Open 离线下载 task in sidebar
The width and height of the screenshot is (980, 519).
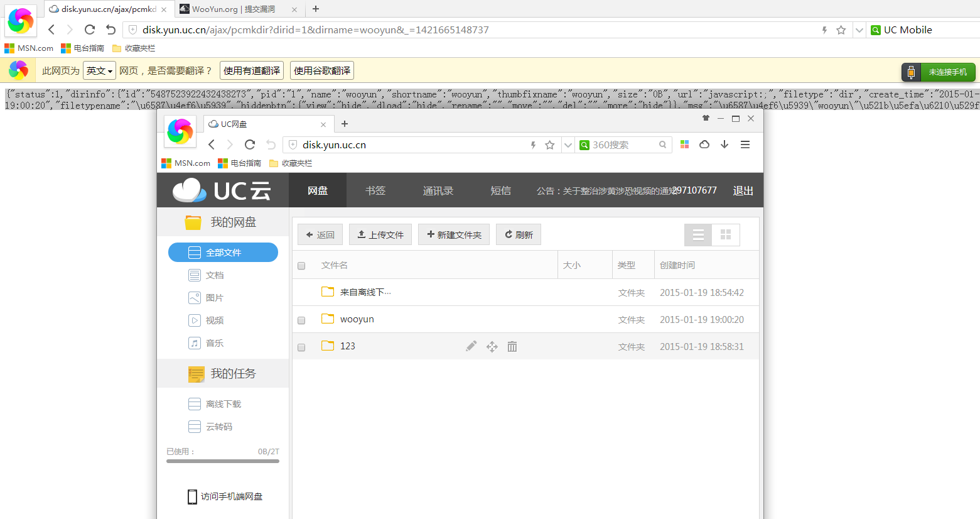(215, 404)
